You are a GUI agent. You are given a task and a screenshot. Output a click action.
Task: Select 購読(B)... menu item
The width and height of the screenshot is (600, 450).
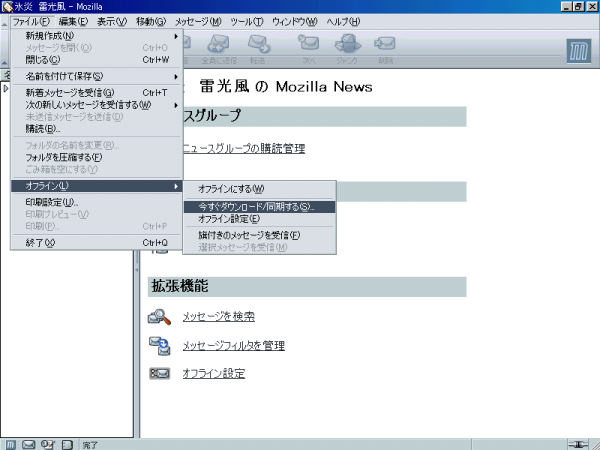(x=97, y=129)
